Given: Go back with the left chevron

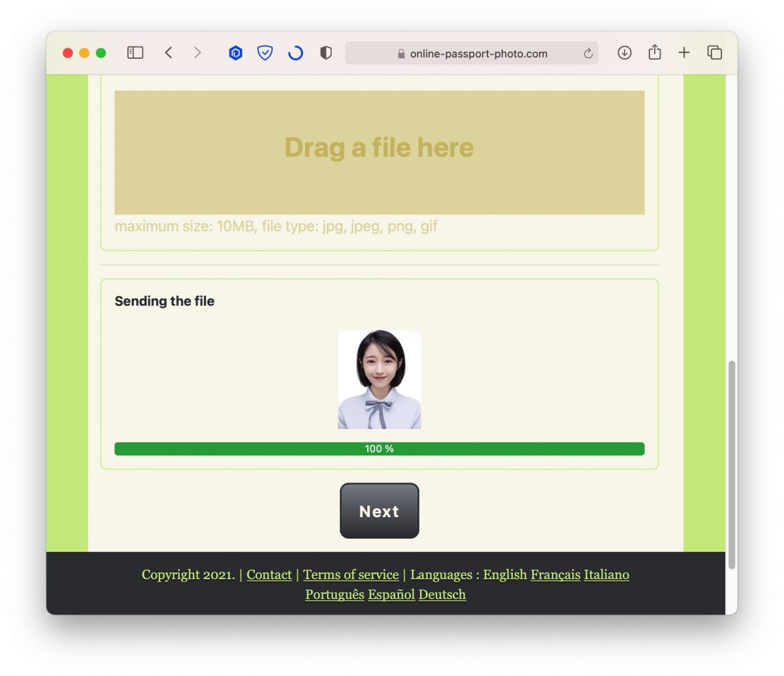Looking at the screenshot, I should 169,53.
